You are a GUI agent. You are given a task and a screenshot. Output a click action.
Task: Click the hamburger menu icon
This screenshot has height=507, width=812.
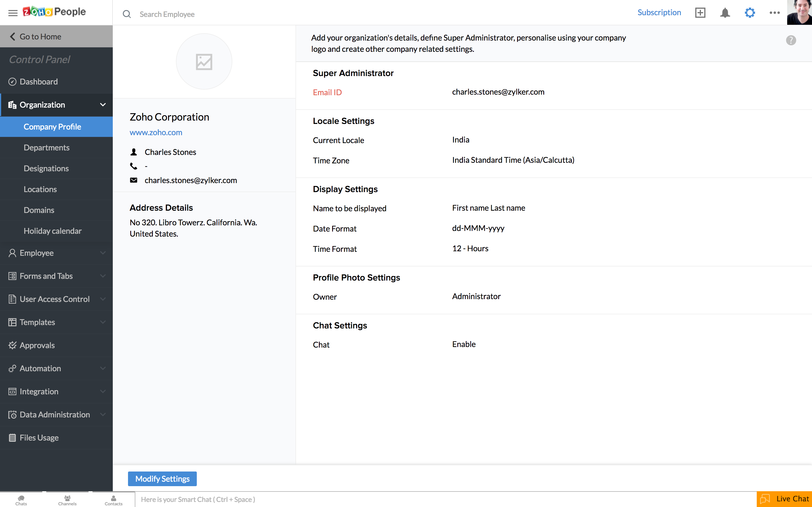(x=13, y=13)
